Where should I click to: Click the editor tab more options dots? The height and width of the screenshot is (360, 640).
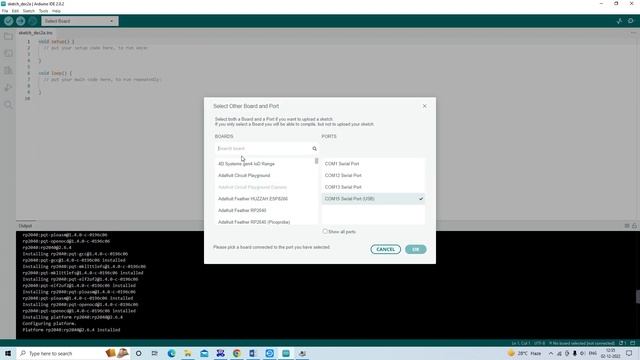point(633,33)
